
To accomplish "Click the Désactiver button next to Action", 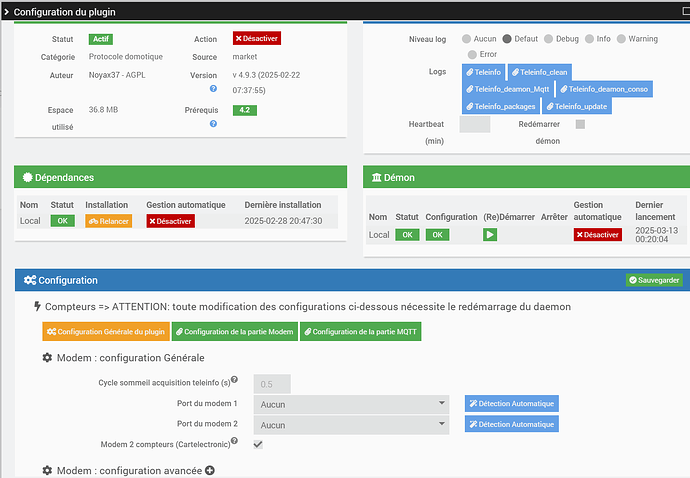I will point(257,38).
